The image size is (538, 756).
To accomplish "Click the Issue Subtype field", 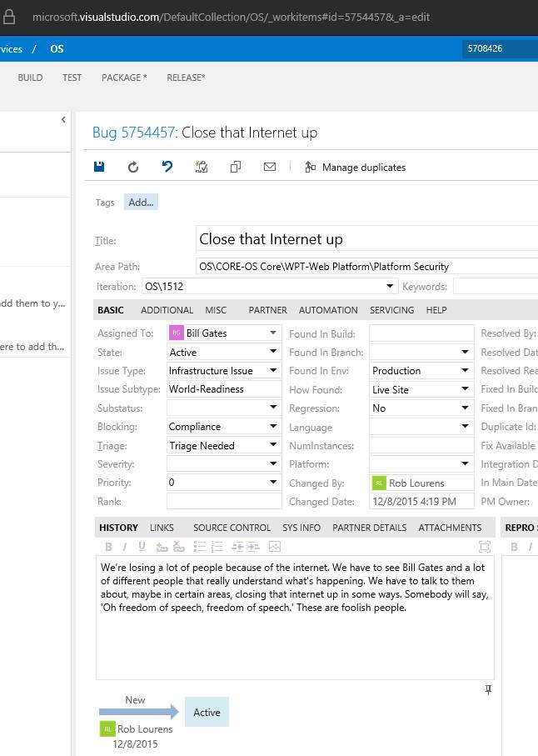I will click(x=224, y=389).
